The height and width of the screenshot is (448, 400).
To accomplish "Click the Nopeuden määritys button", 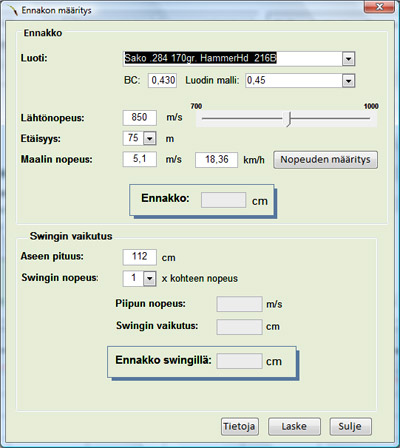I will point(326,160).
